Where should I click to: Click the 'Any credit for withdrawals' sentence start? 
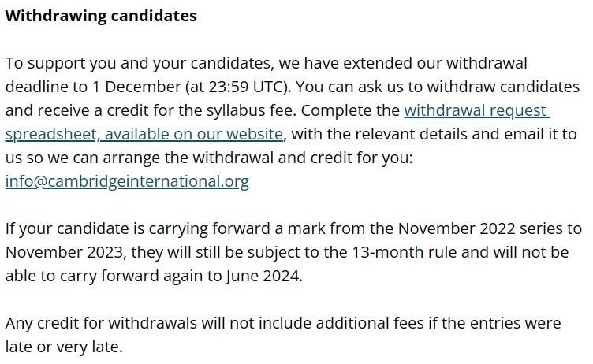101,323
